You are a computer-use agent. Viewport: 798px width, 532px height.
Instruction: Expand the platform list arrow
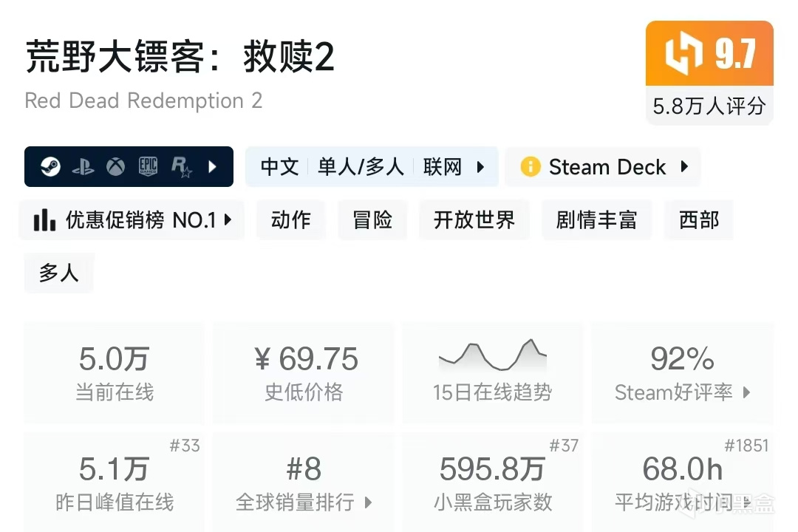[x=213, y=167]
